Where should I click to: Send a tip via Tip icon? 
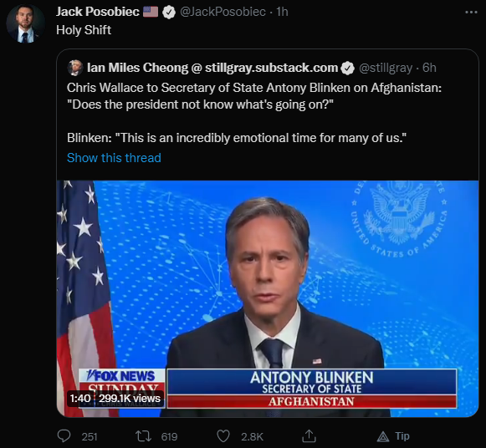[393, 436]
